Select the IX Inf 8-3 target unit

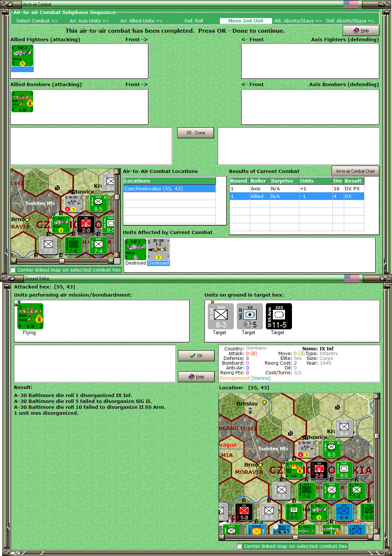click(x=221, y=316)
